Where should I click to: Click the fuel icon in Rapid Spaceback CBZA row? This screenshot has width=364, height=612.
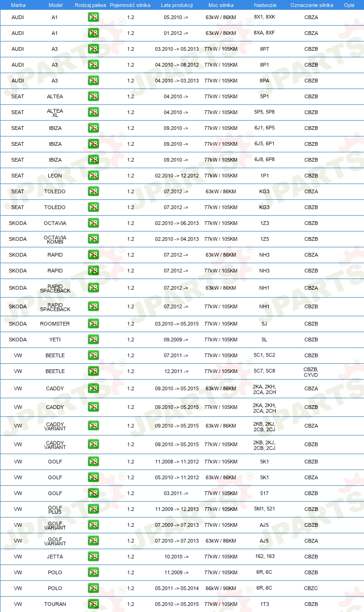93,288
